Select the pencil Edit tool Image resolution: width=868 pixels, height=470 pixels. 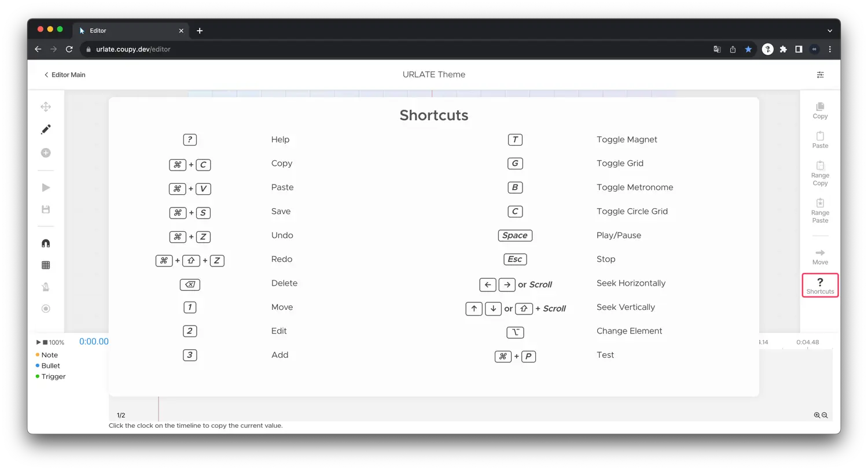(x=46, y=129)
